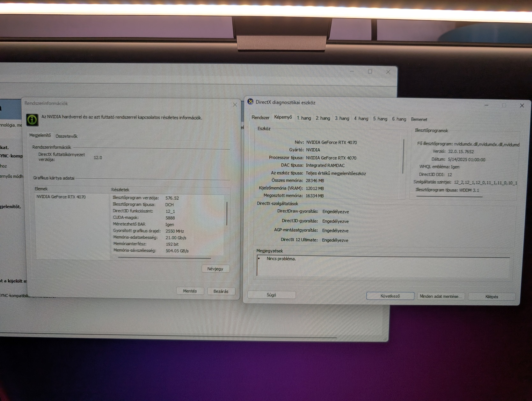Click the Illesztőprogram típusa value DCH
Screen dimensions: 532x401
170,204
